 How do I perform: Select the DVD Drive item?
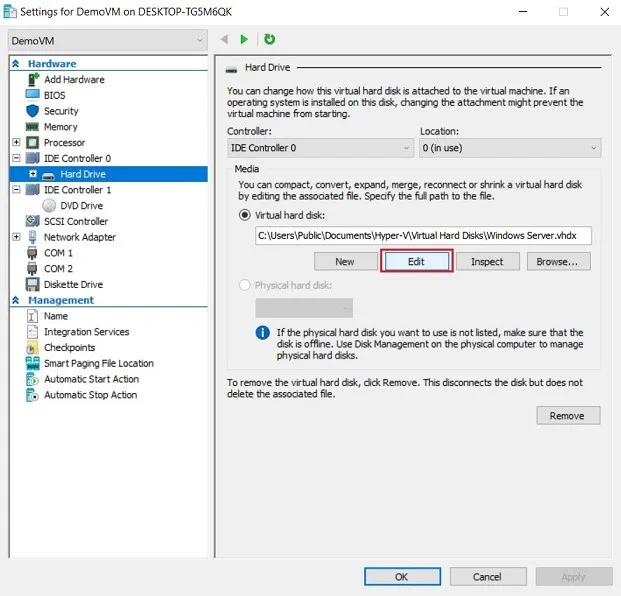[81, 205]
